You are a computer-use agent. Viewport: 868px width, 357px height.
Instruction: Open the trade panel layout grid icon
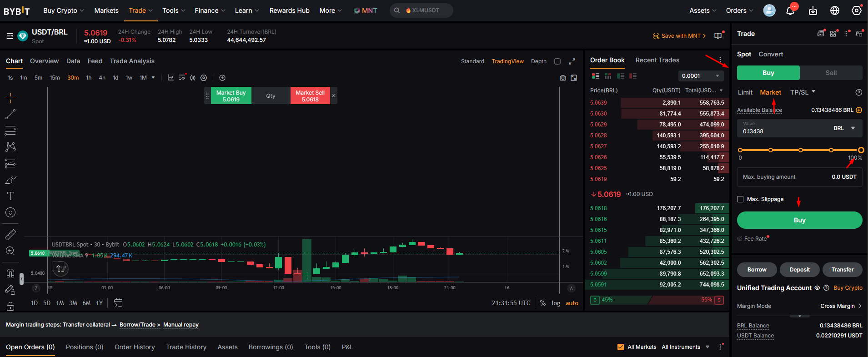[x=833, y=34]
